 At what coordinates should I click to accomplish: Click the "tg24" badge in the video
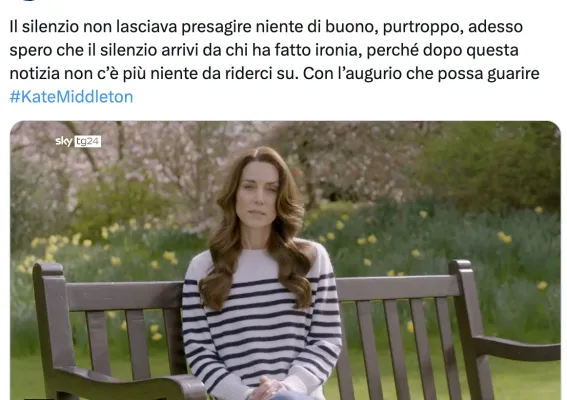88,141
